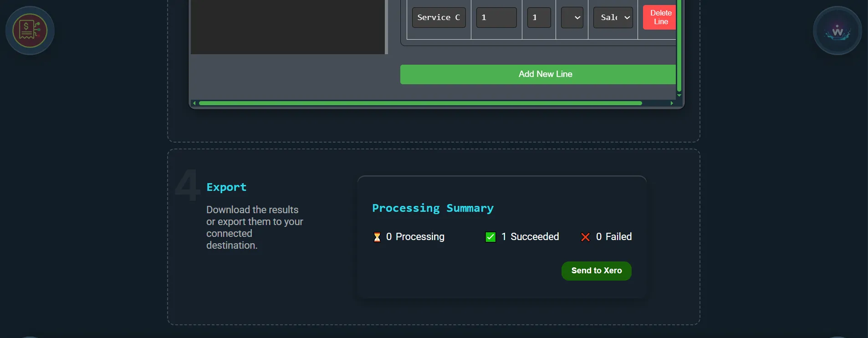This screenshot has height=338, width=868.
Task: Send results to Xero
Action: [596, 271]
